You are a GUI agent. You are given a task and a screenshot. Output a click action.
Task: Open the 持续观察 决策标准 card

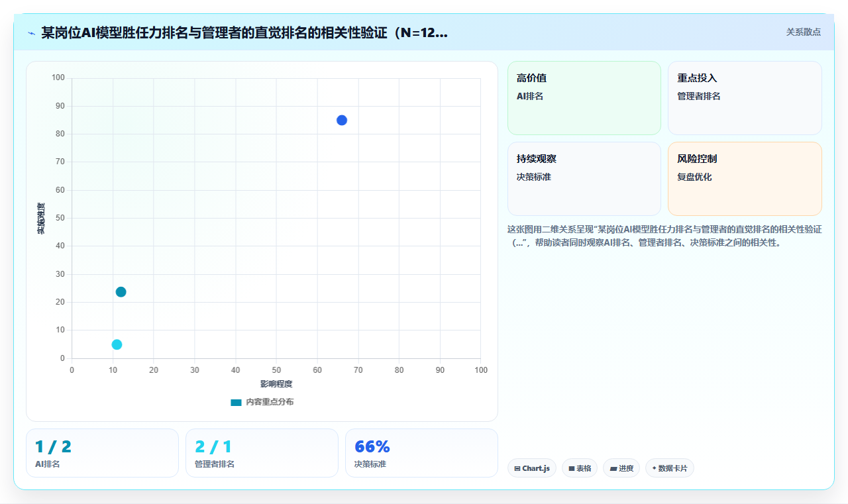tap(584, 179)
